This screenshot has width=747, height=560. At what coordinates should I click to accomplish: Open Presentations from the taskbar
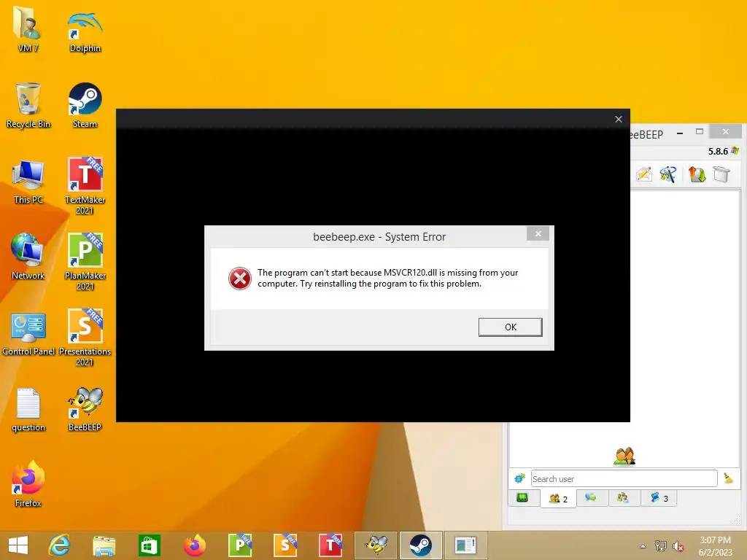point(285,545)
